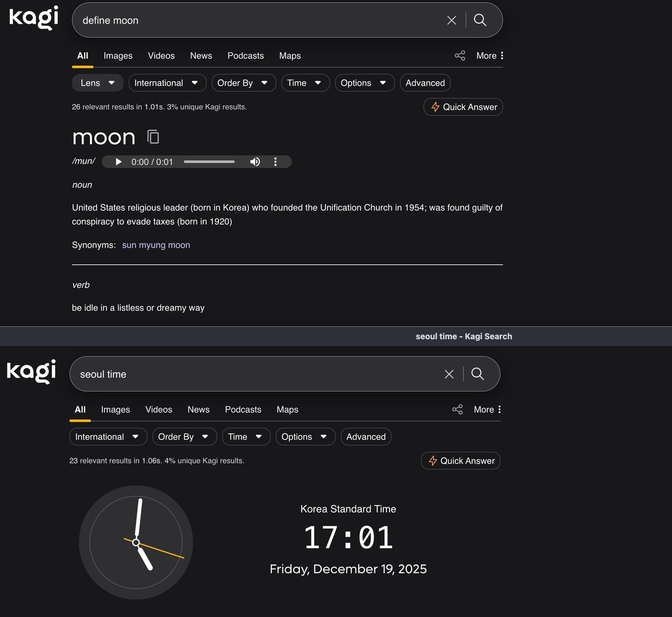
Task: Click the audio progress slider
Action: (209, 162)
